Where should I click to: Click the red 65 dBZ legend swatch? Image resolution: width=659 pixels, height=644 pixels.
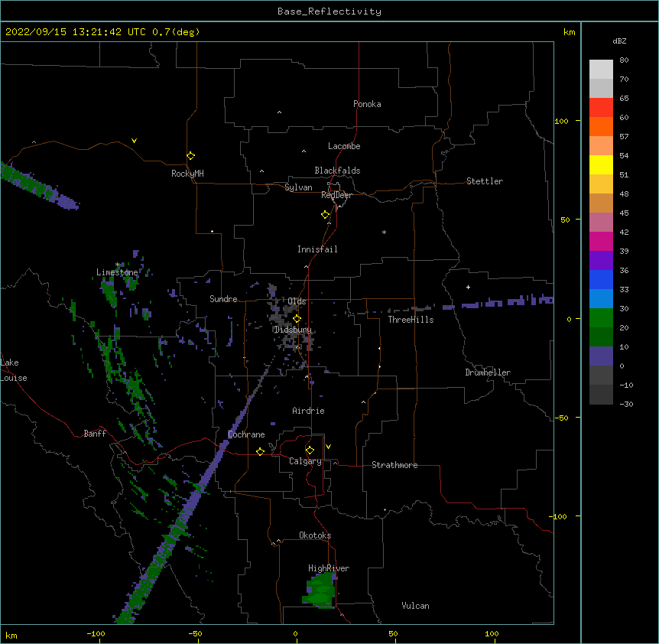point(601,107)
